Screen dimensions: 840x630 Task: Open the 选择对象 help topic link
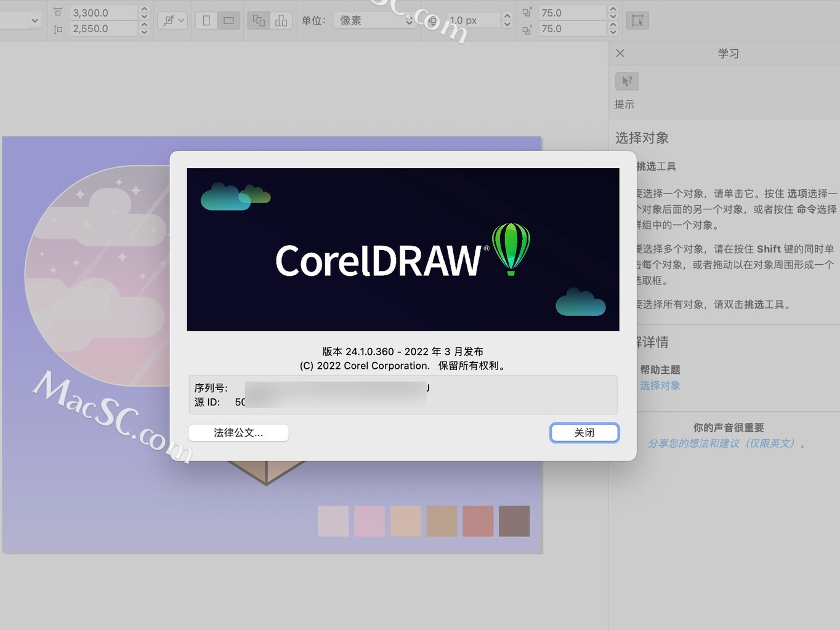click(660, 386)
